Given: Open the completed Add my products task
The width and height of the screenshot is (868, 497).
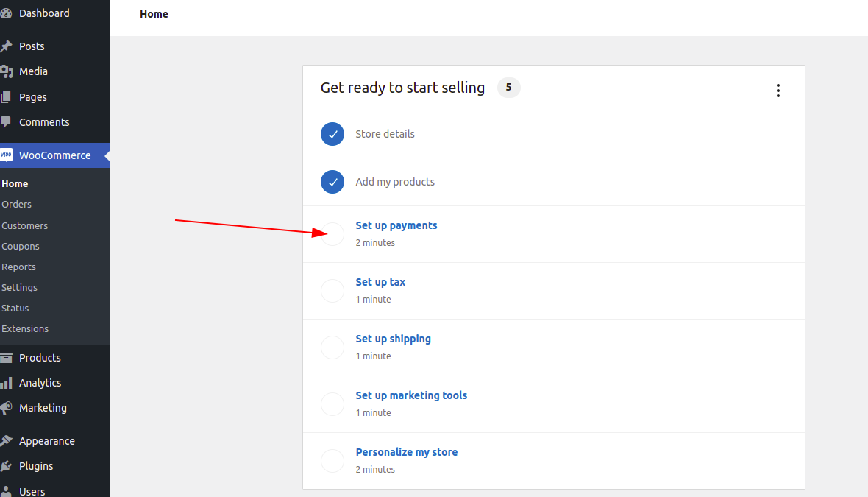Looking at the screenshot, I should point(395,182).
